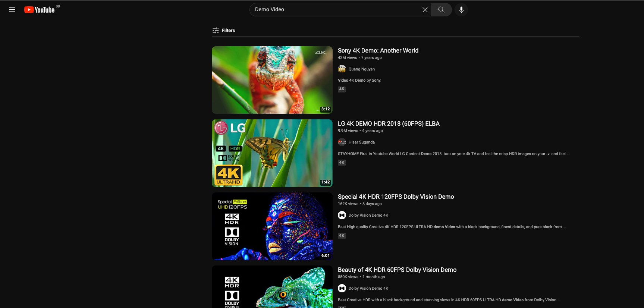Open Special 4K HDR 120FPS thumbnail
Viewport: 644px width, 308px height.
[272, 226]
